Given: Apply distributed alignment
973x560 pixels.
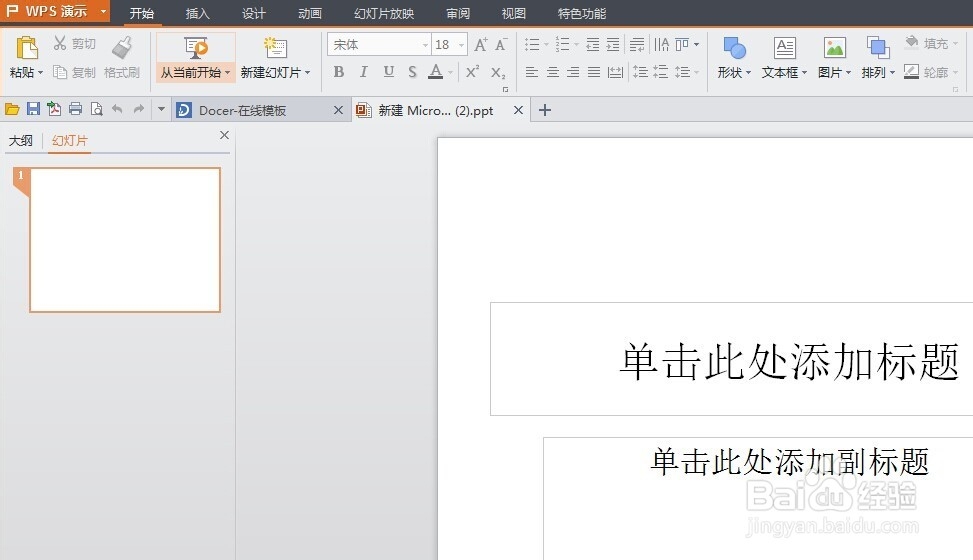Looking at the screenshot, I should coord(615,72).
